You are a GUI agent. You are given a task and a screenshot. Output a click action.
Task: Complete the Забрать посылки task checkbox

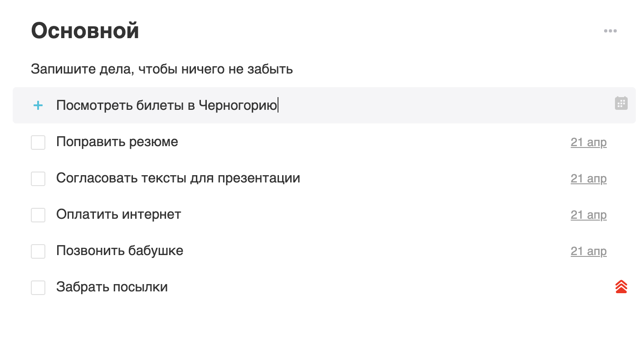point(38,287)
